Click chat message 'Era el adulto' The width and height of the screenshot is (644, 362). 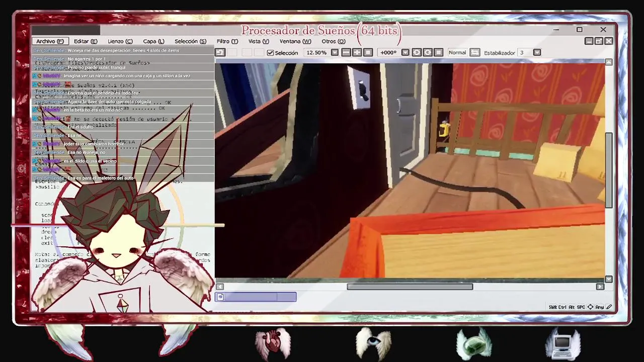point(80,127)
